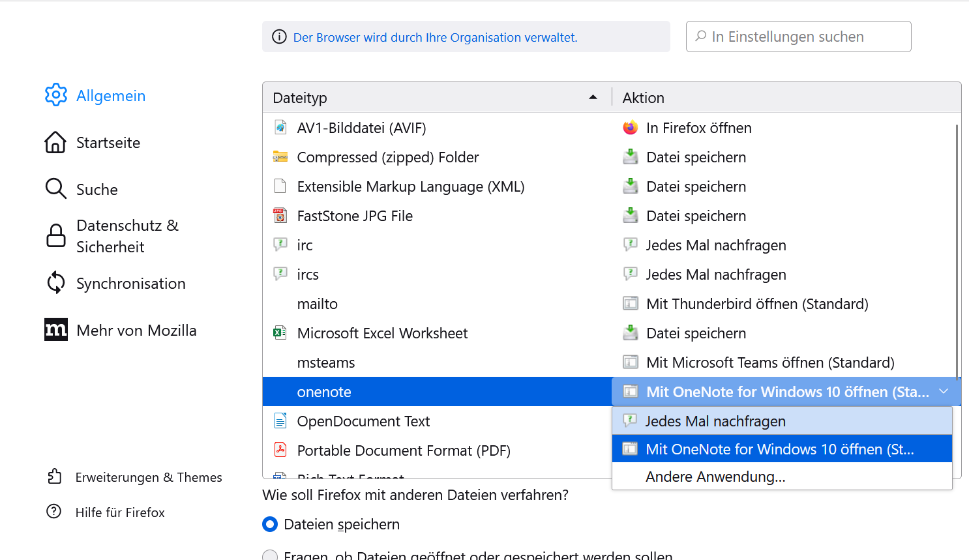Choose 'Mit OneNote for Windows 10 öffnen' option

[782, 449]
